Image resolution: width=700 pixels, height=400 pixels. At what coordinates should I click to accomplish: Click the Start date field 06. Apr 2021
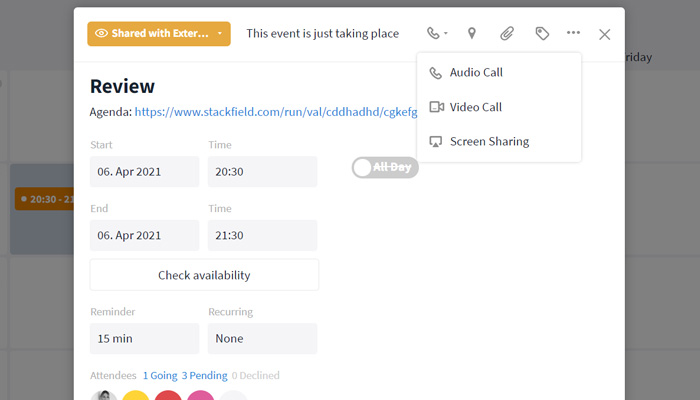(145, 172)
